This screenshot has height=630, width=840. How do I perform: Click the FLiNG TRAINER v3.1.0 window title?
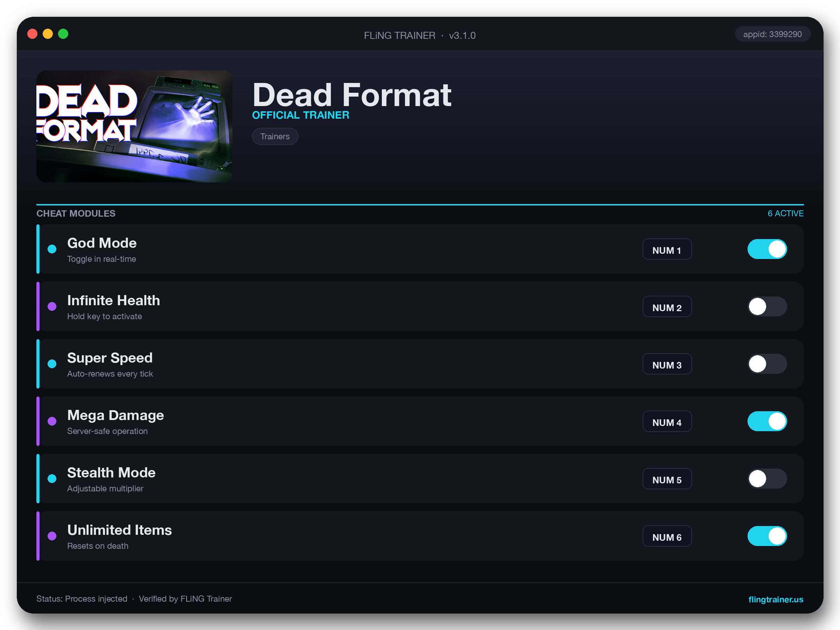point(420,35)
